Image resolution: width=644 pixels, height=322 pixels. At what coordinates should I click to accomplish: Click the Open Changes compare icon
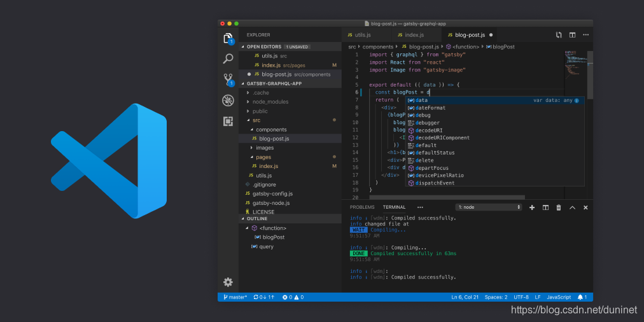coord(559,35)
